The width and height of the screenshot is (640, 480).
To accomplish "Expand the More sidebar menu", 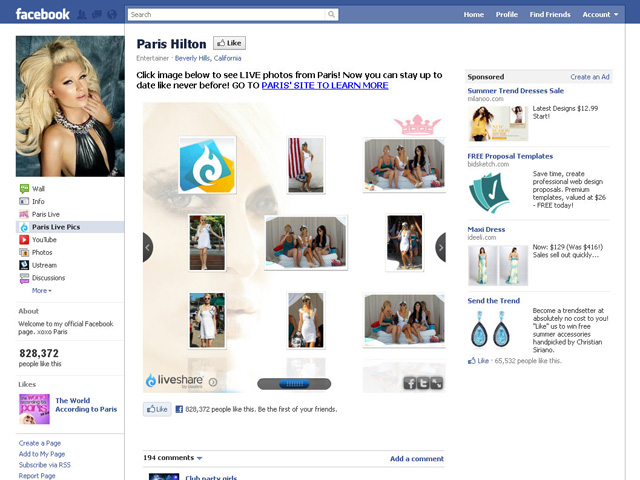I will [x=42, y=291].
